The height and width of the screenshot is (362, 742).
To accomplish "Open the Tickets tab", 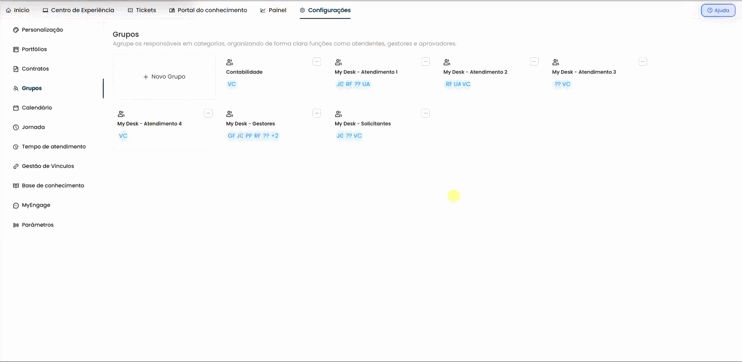I will (141, 10).
